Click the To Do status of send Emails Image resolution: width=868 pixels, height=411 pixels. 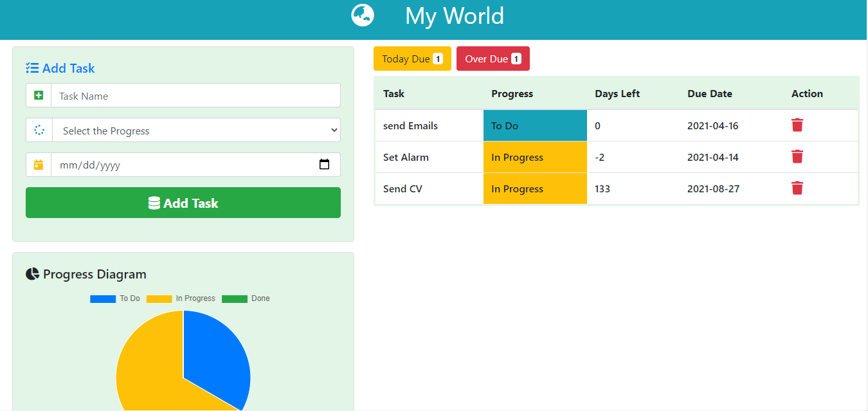click(535, 125)
